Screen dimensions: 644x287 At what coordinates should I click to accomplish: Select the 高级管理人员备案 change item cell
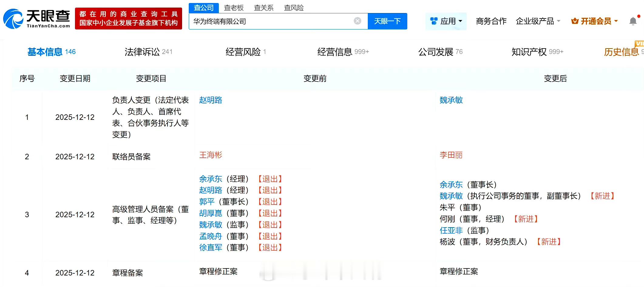[151, 214]
